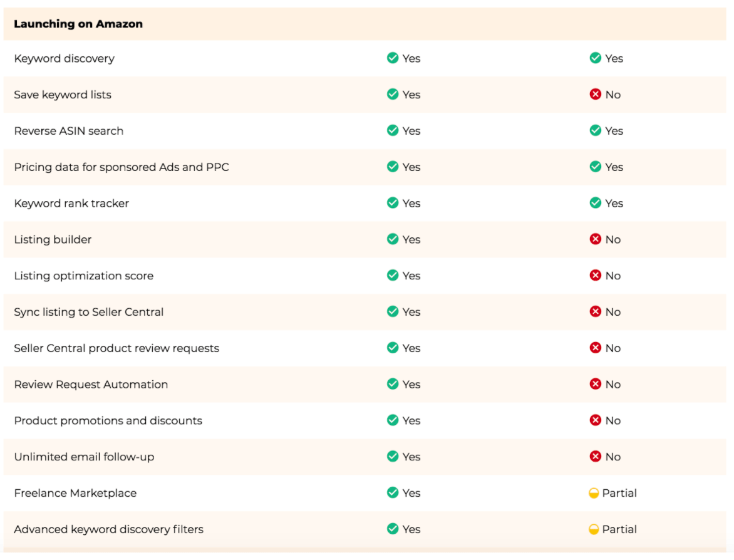The height and width of the screenshot is (560, 734).
Task: Click Seller Central product review requests label
Action: [x=116, y=348]
